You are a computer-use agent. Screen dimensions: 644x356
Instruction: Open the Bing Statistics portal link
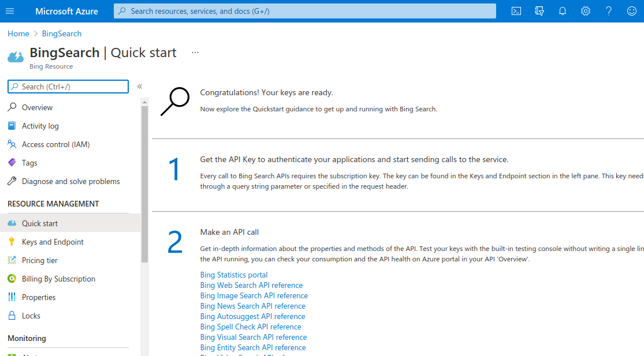(x=234, y=275)
